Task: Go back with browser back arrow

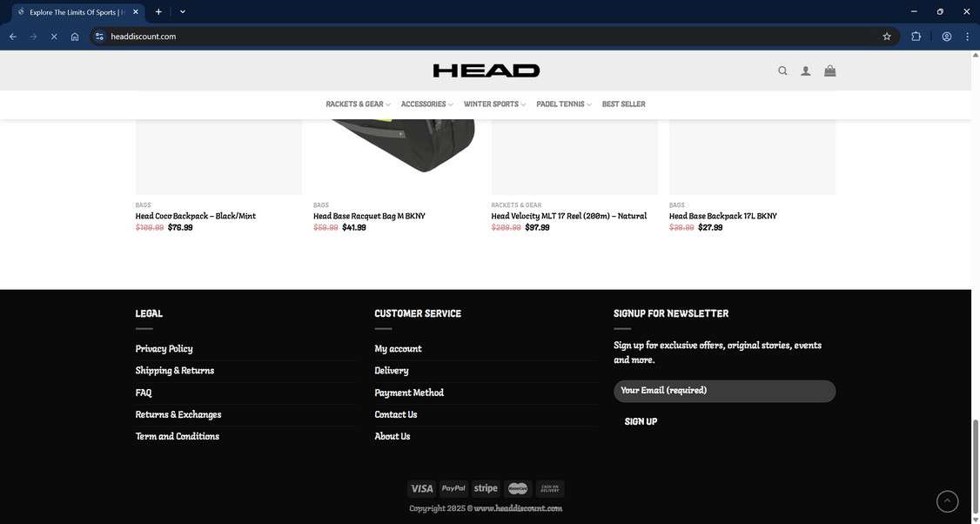Action: point(12,37)
